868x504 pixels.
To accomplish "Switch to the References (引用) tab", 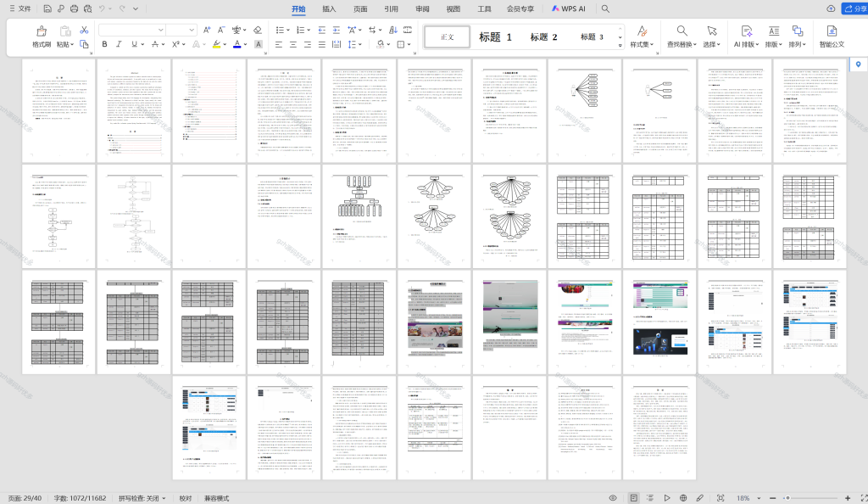I will tap(392, 8).
